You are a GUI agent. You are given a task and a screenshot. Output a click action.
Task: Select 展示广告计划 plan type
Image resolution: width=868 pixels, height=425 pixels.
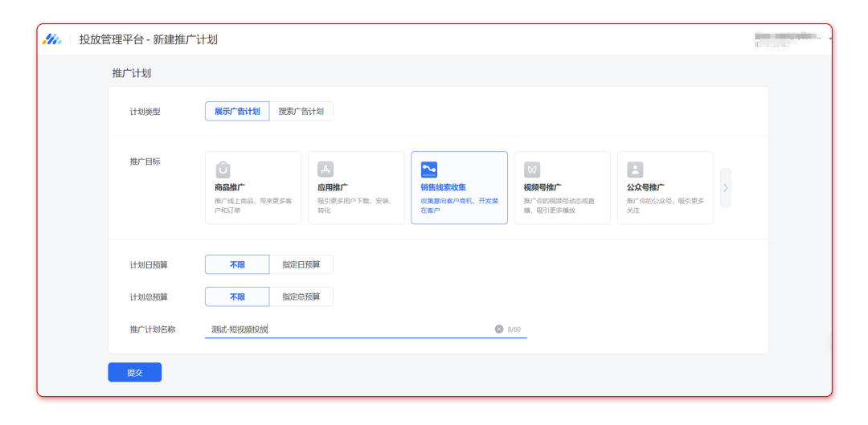[237, 112]
